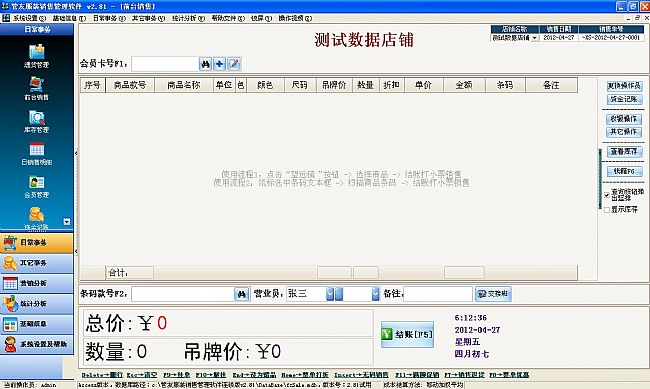
Task: Edit member with pencil icon
Action: 234,64
